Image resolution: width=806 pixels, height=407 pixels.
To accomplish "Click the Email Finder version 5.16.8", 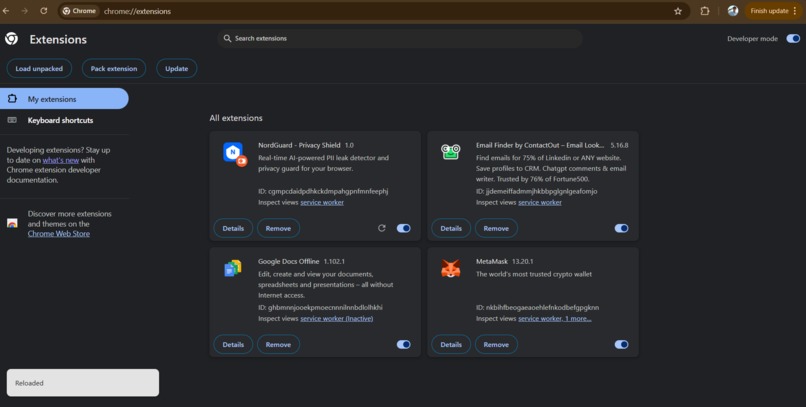I will (619, 145).
